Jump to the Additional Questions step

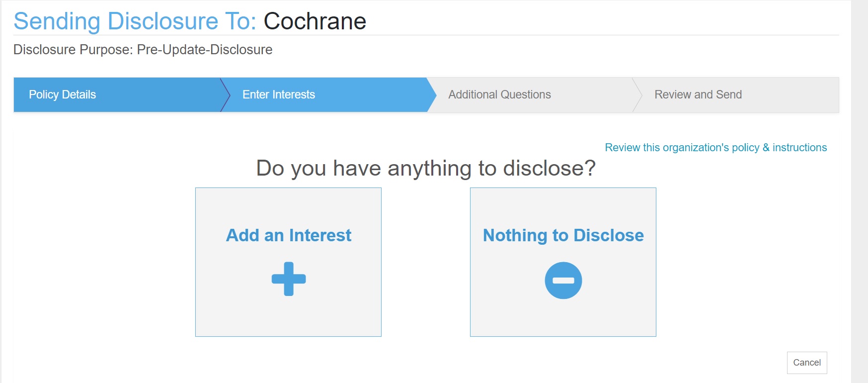(500, 95)
